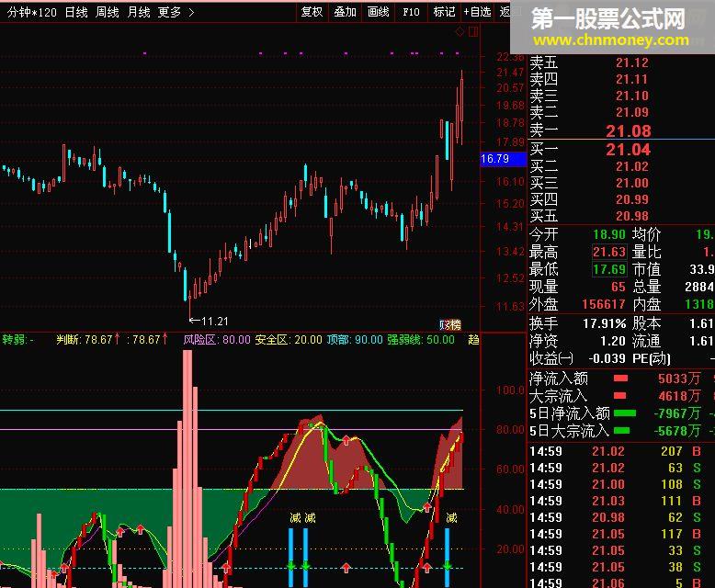Click the S sell flag on the 21.02 63 trade
This screenshot has height=588, width=715.
(x=697, y=468)
